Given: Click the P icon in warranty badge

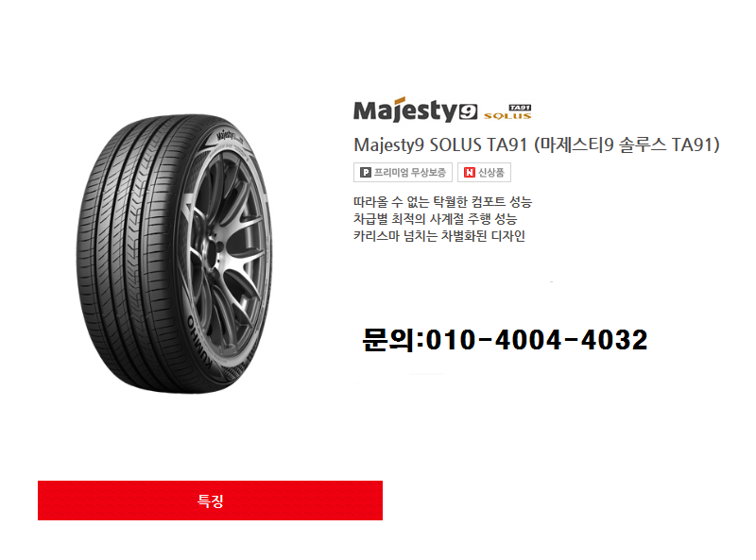Looking at the screenshot, I should [x=366, y=173].
